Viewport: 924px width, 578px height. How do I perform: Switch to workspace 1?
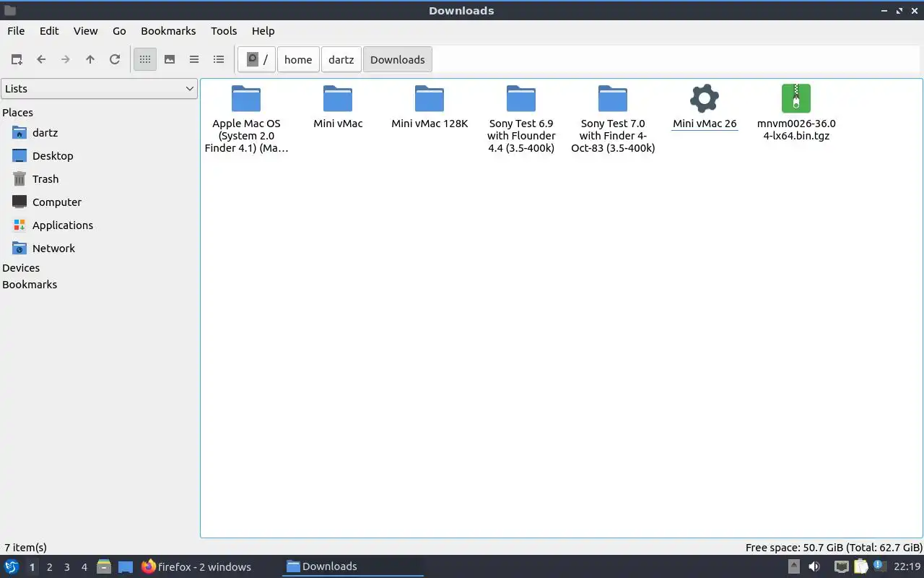pos(32,567)
